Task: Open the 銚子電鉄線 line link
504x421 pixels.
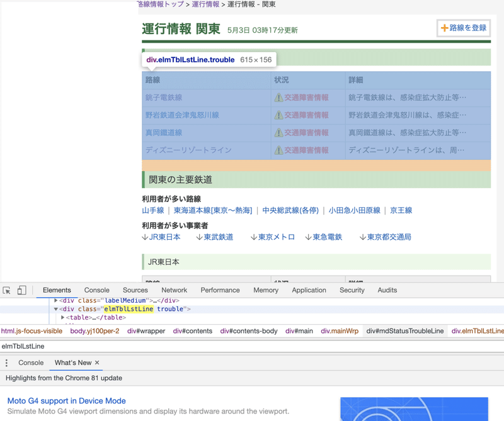Action: pyautogui.click(x=164, y=98)
